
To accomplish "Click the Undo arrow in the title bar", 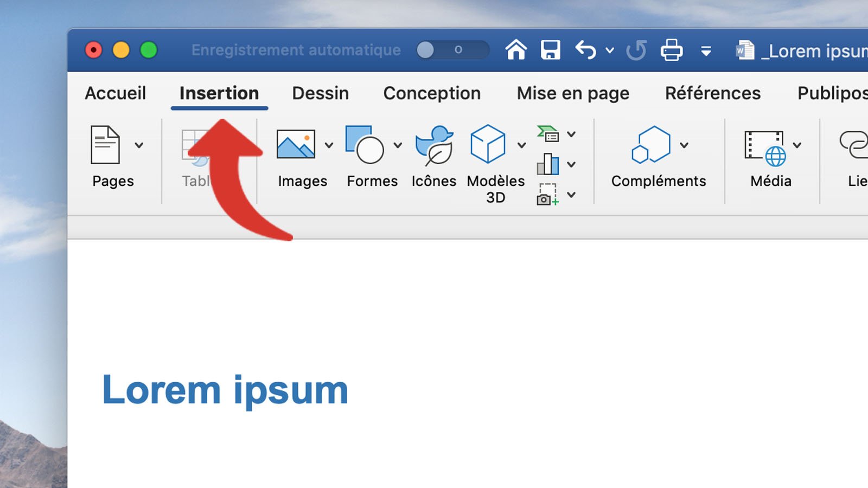I will click(586, 49).
